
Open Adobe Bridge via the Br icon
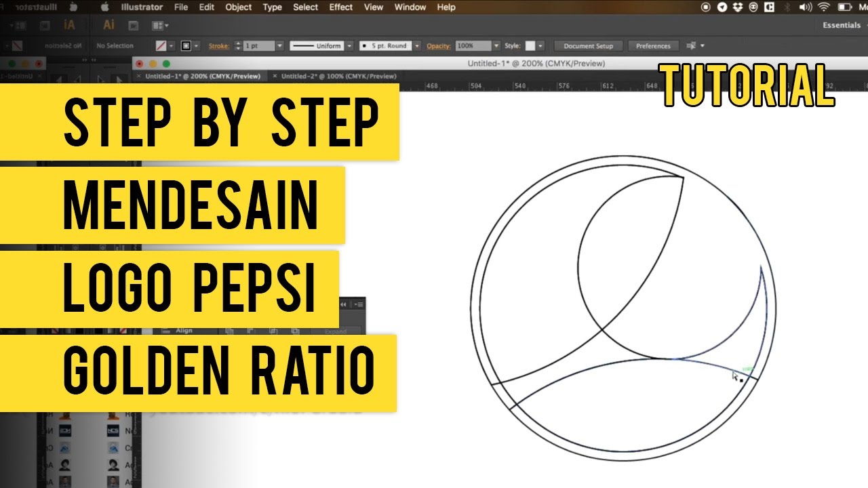pyautogui.click(x=134, y=26)
